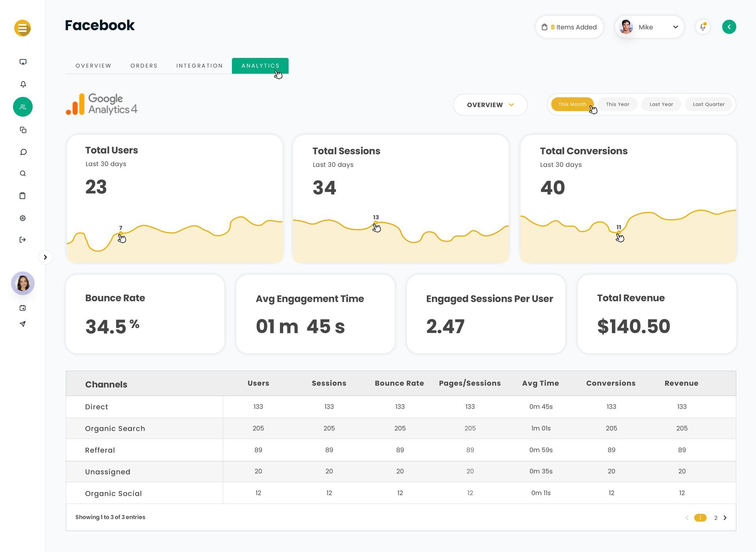Click the sidebar bell notifications icon
Viewport: 756px width, 552px height.
click(23, 84)
